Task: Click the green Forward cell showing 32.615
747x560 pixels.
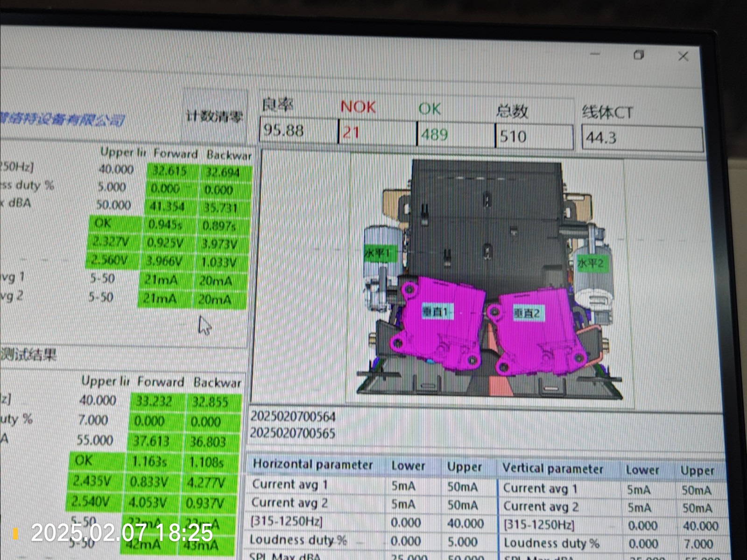Action: [170, 171]
